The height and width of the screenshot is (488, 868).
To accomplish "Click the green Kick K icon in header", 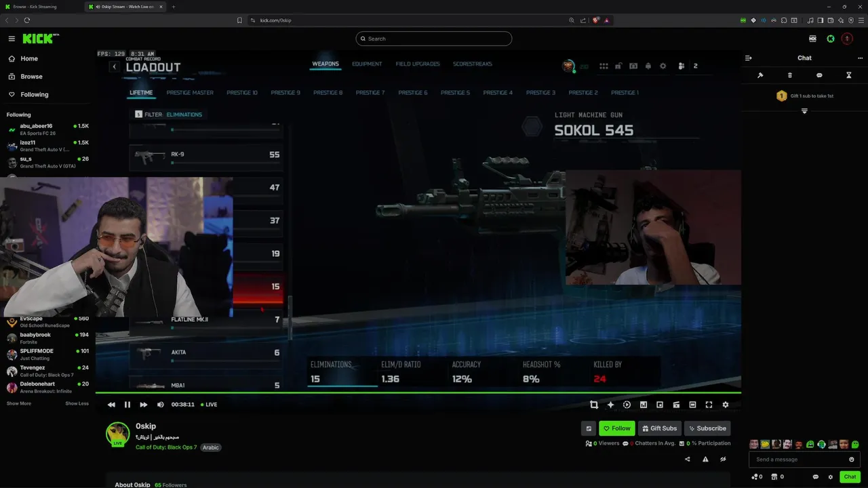I will point(831,39).
